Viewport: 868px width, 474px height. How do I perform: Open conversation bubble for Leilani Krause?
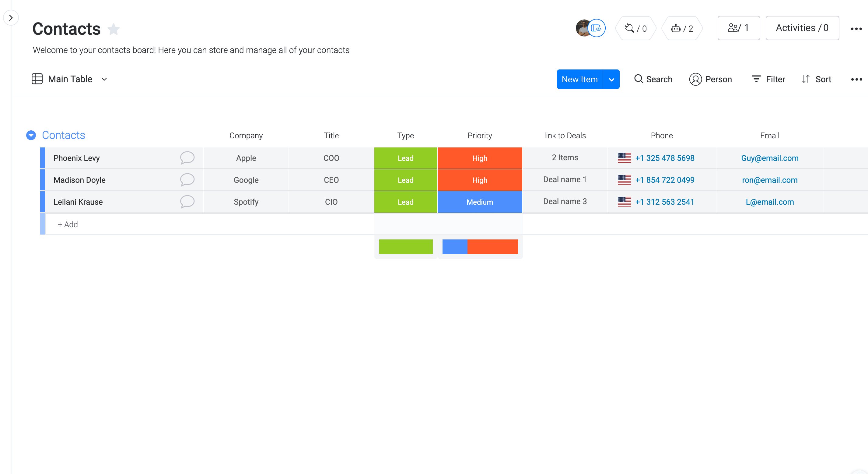(x=187, y=202)
